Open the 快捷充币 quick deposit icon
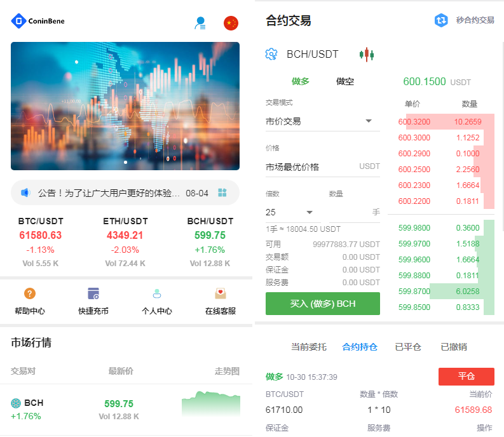Viewport: 504px width, 437px height. (x=93, y=293)
